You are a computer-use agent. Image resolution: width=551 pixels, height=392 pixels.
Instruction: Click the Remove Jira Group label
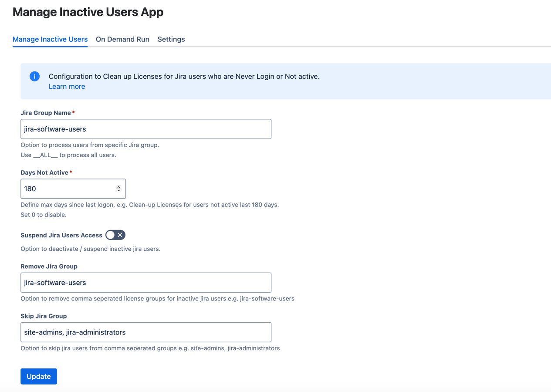coord(49,266)
